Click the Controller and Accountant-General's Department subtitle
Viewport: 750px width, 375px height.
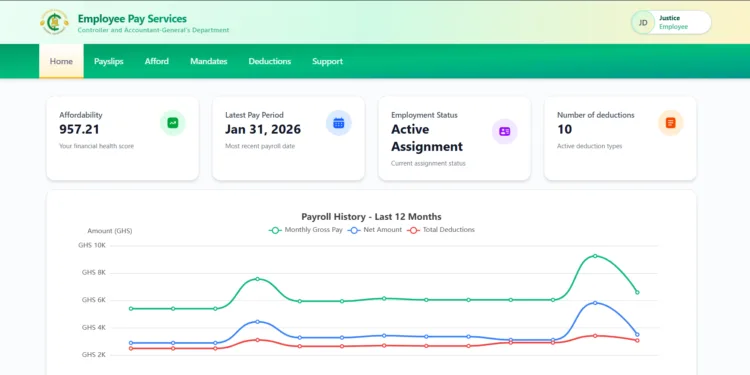[154, 30]
